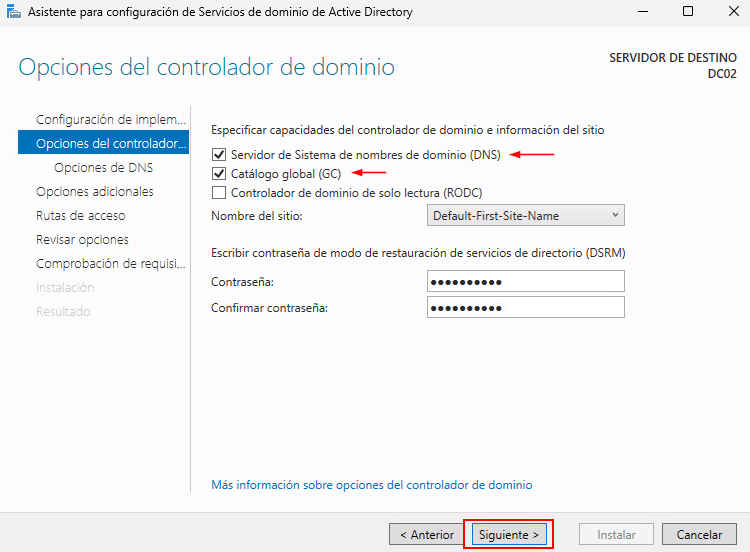Navigate to Rutas de acceso

pos(81,215)
